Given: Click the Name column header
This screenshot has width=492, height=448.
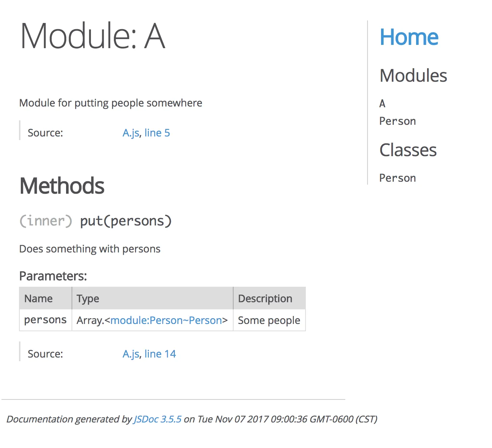Looking at the screenshot, I should (38, 298).
